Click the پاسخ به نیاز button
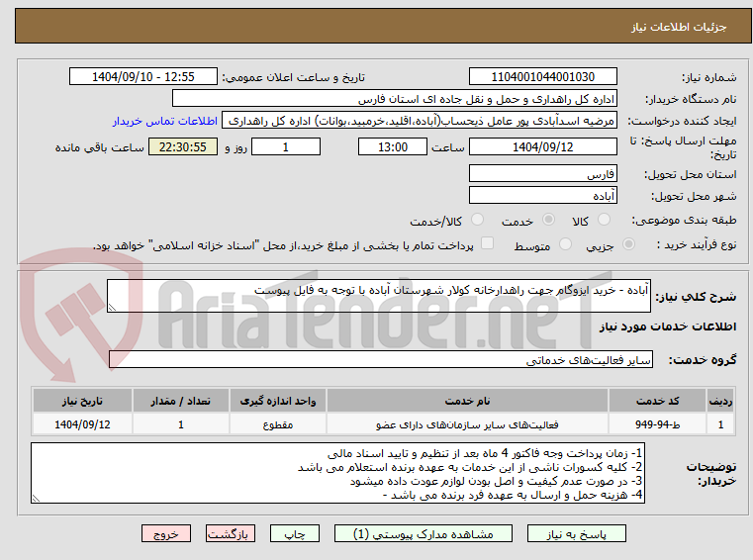Screen dimensions: 753x560 pos(576,533)
